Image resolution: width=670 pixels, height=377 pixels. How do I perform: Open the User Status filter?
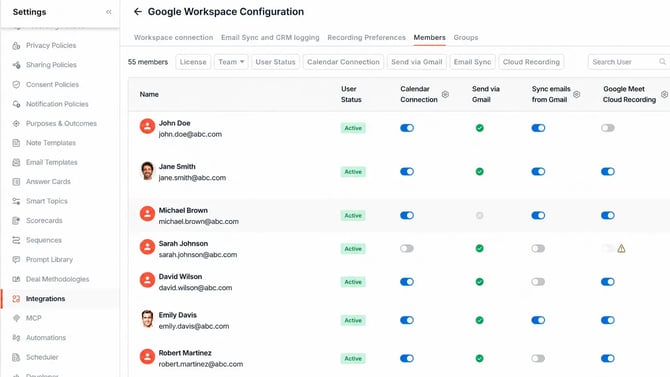coord(275,62)
